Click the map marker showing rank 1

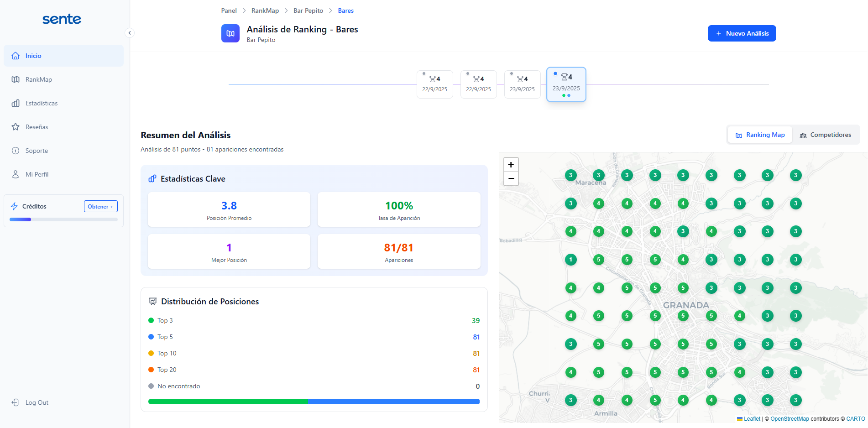pos(570,260)
